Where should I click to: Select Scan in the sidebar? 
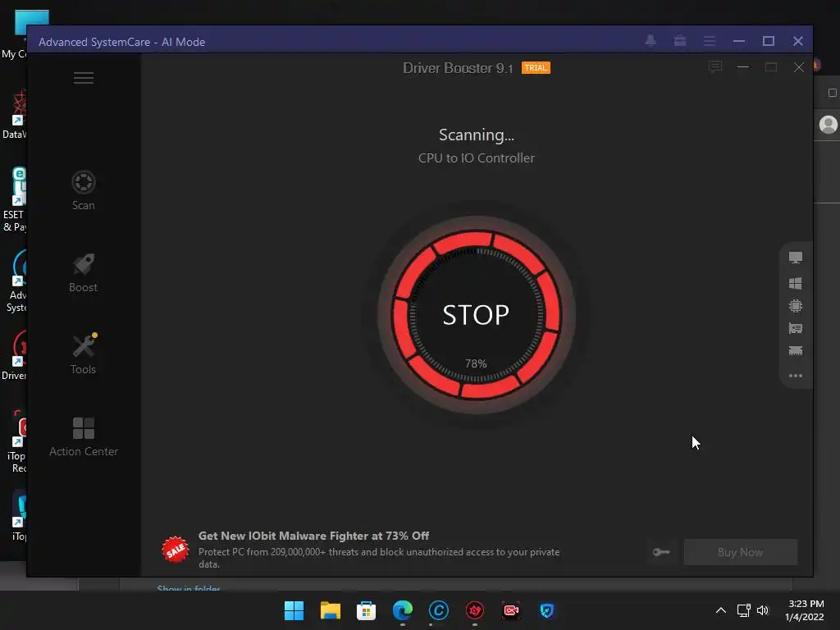point(84,190)
